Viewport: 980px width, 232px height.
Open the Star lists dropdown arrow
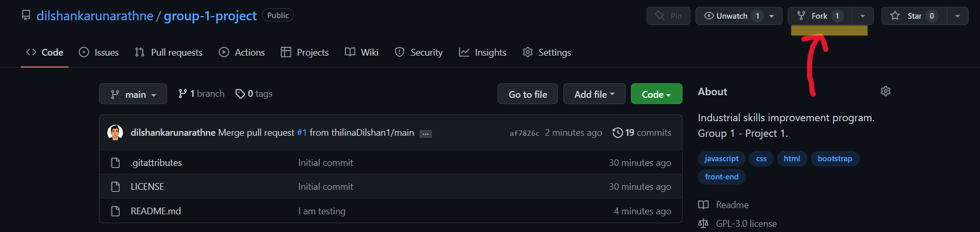958,16
